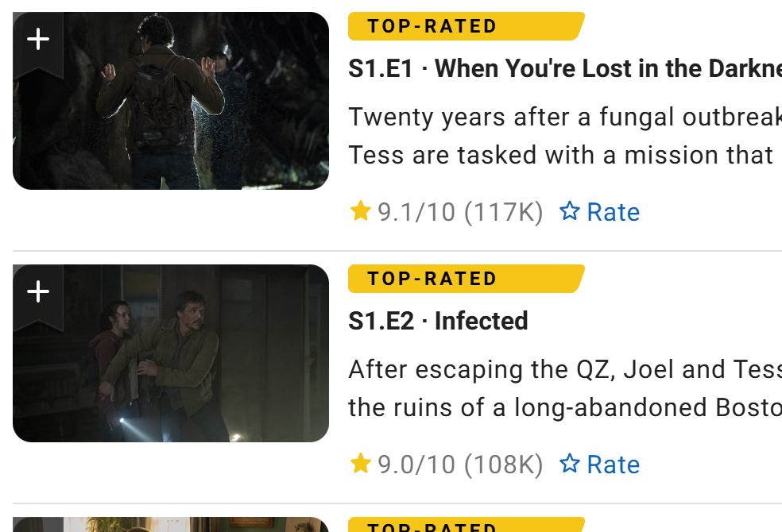782x532 pixels.
Task: Add S1.E1 to watchlist via plus bookmark
Action: pos(38,43)
